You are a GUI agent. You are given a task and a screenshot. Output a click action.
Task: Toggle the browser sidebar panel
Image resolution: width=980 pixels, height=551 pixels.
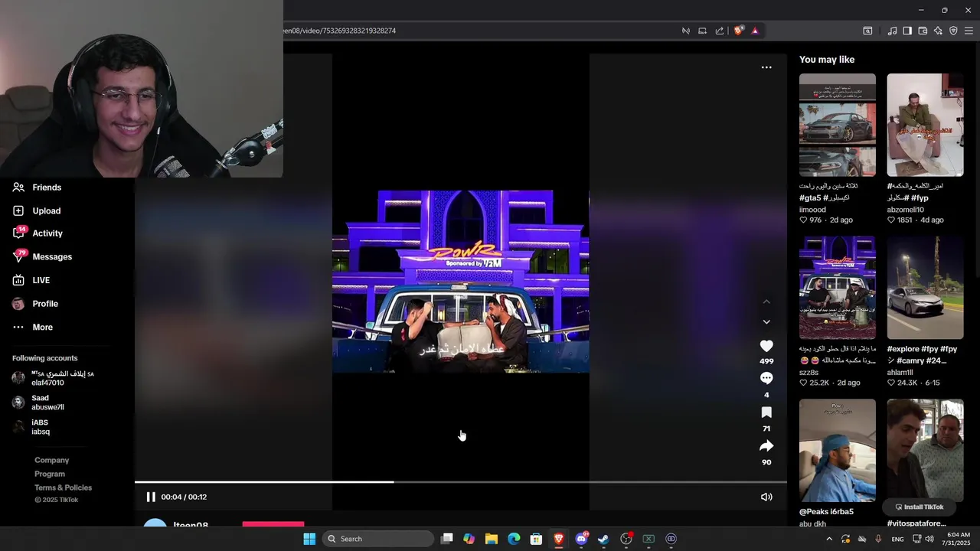(x=907, y=31)
